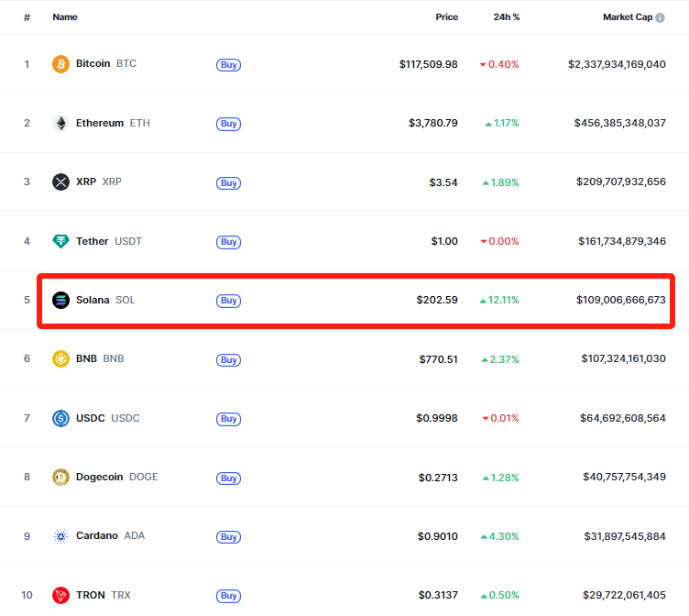Click Buy in the Dogecoin row

228,478
